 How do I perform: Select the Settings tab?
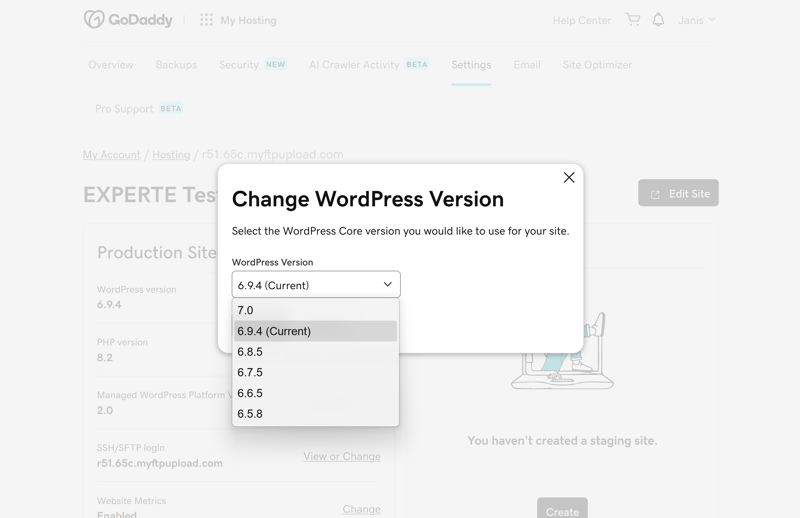point(471,65)
